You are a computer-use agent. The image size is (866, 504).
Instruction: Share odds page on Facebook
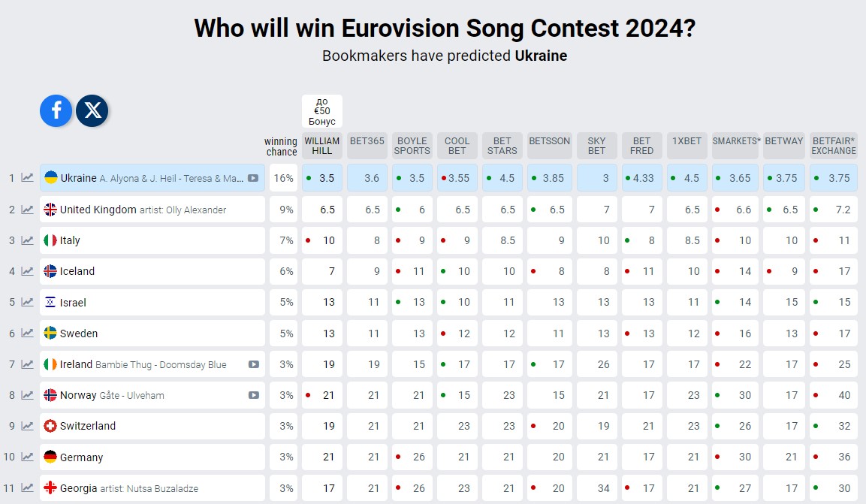click(x=56, y=111)
